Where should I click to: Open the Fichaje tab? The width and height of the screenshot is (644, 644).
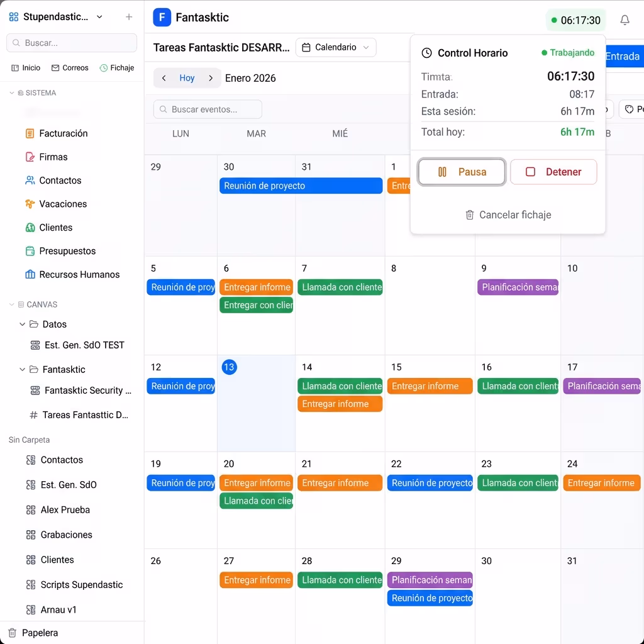(x=117, y=68)
